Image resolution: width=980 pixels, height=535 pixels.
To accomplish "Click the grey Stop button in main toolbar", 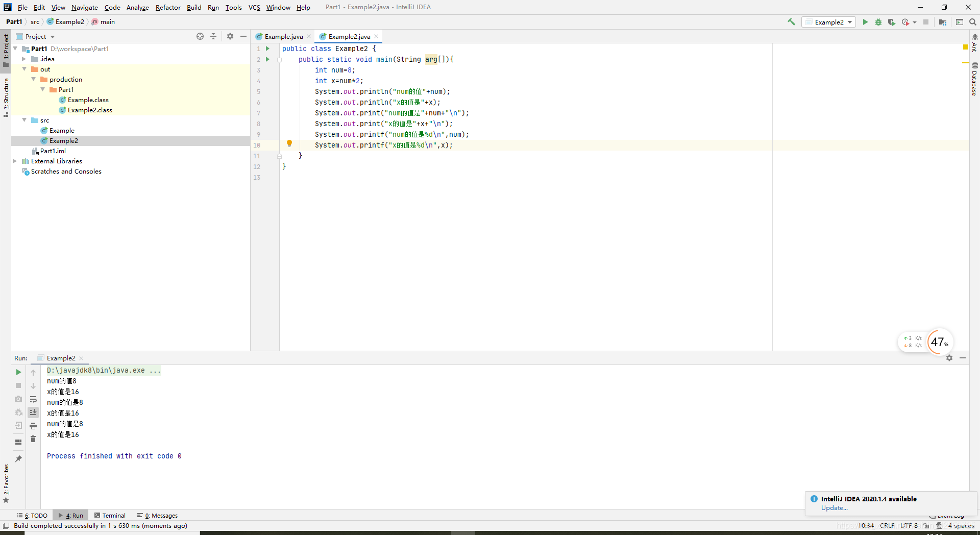I will click(926, 22).
